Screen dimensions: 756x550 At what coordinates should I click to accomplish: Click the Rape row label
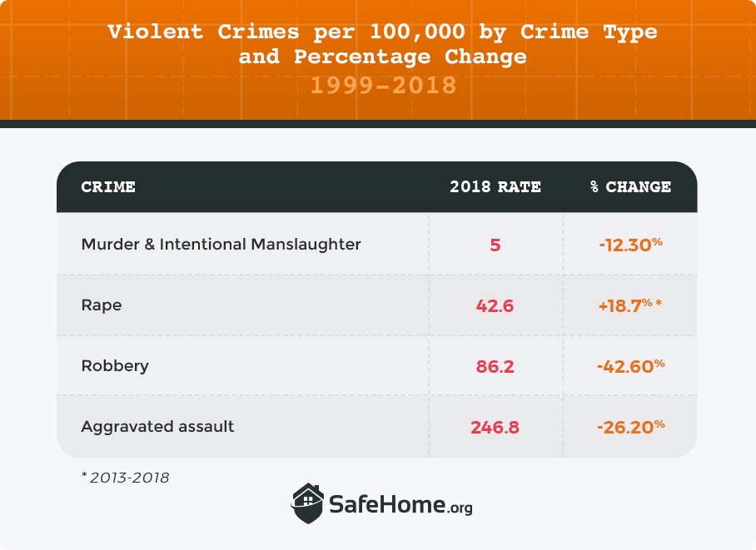click(x=102, y=305)
